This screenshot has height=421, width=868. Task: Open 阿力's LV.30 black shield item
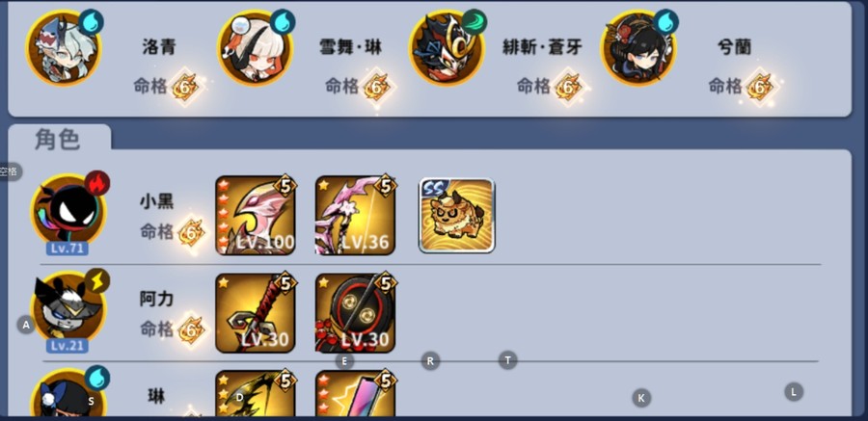point(355,312)
